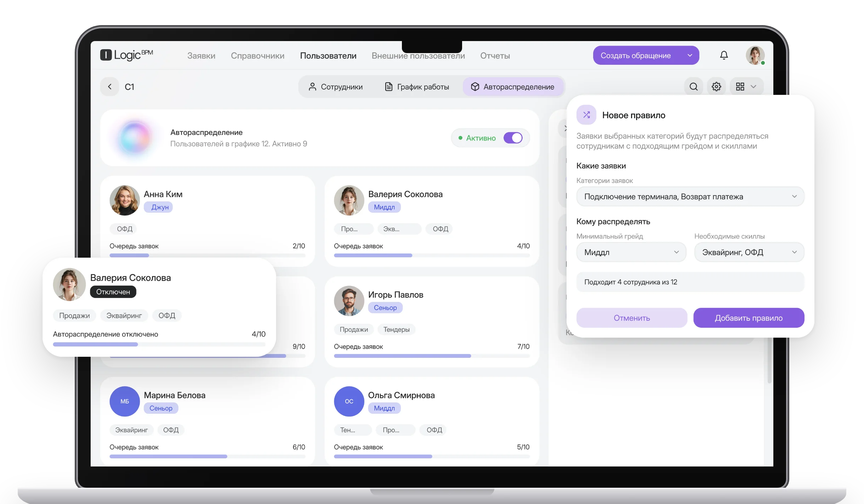Click the Продажи tag on popup card

pos(74,315)
